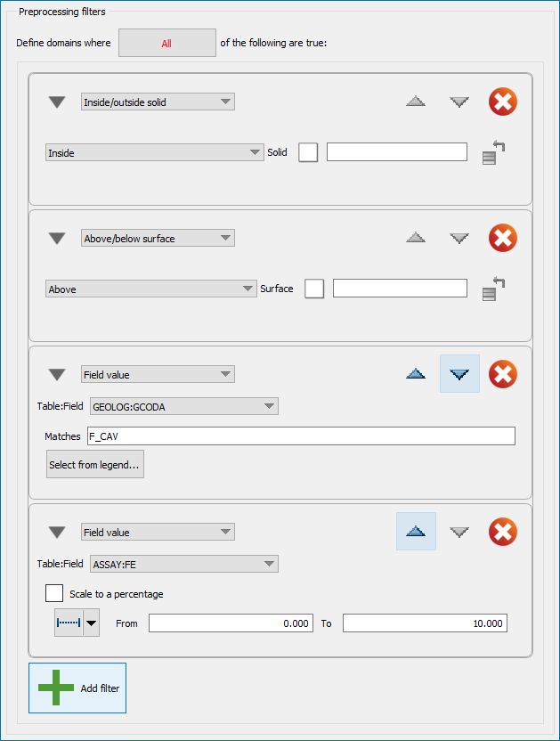
Task: Move GEOLOG:GCODA filter down
Action: coord(459,374)
